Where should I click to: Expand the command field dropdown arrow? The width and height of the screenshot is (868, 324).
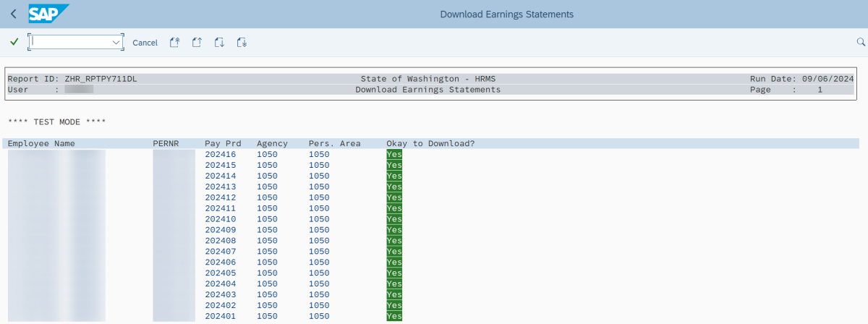coord(116,43)
